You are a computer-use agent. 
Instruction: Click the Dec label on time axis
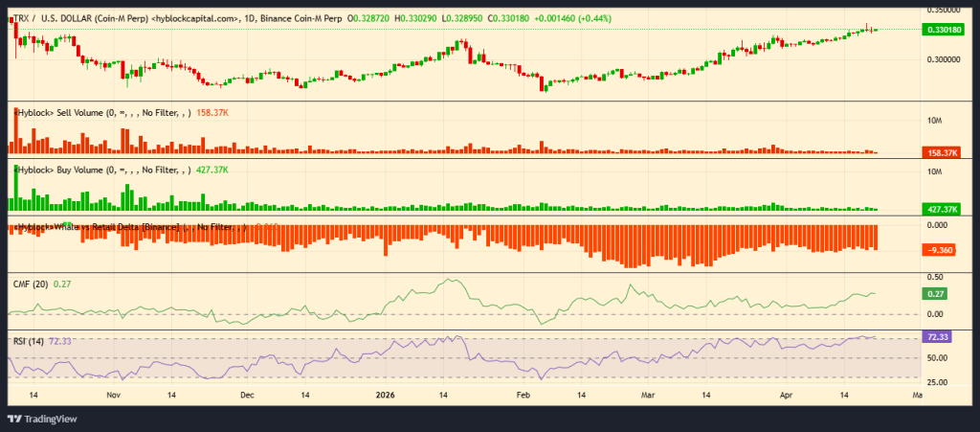(x=247, y=394)
